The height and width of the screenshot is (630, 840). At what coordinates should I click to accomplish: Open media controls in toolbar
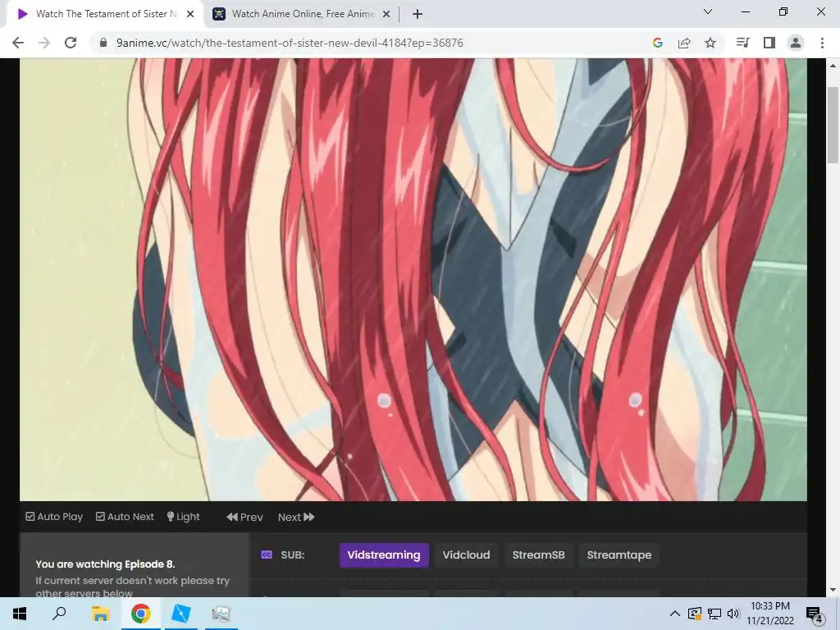tap(742, 43)
